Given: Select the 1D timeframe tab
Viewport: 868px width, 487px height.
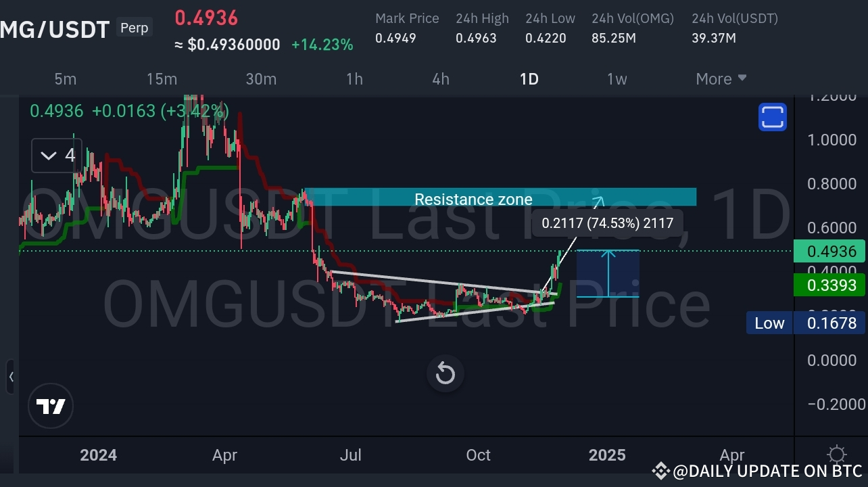Looking at the screenshot, I should (x=529, y=78).
